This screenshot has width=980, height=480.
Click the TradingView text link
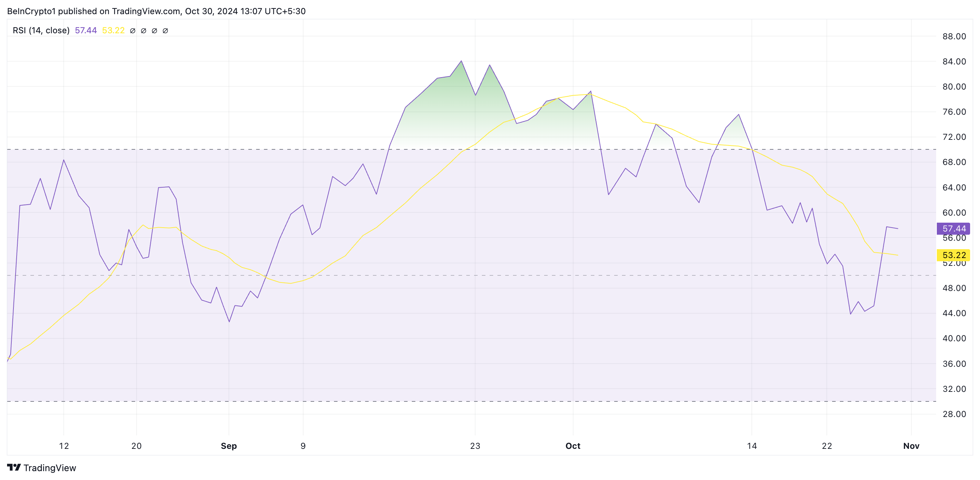pyautogui.click(x=50, y=468)
